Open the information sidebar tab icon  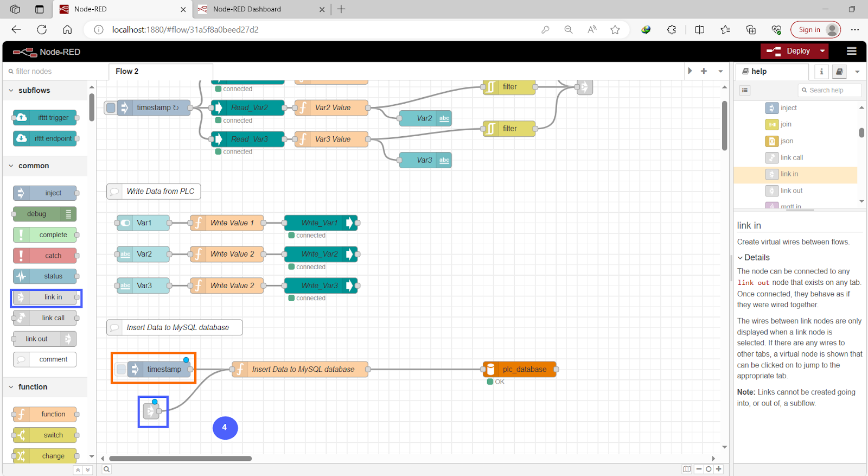[821, 71]
